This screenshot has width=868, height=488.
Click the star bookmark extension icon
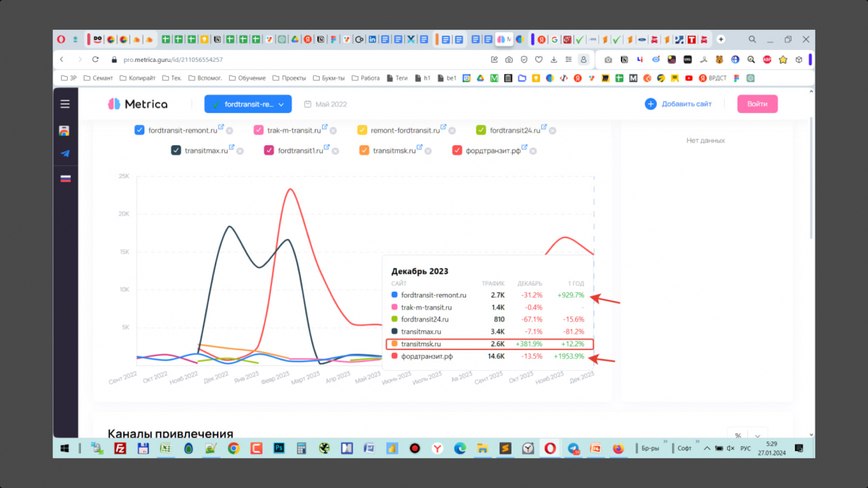click(x=783, y=60)
